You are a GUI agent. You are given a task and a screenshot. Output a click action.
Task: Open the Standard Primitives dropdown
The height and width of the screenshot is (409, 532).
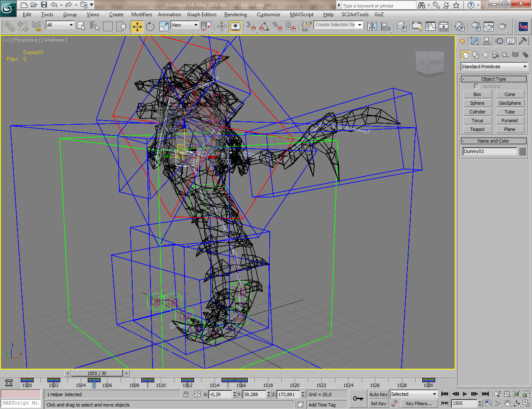click(494, 67)
